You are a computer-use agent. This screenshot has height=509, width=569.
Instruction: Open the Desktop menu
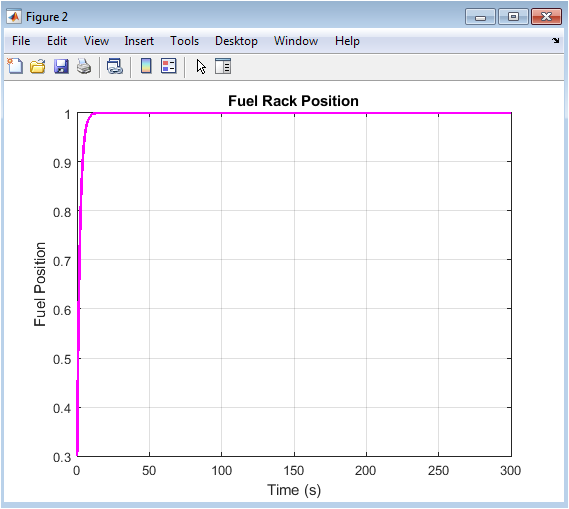coord(236,41)
